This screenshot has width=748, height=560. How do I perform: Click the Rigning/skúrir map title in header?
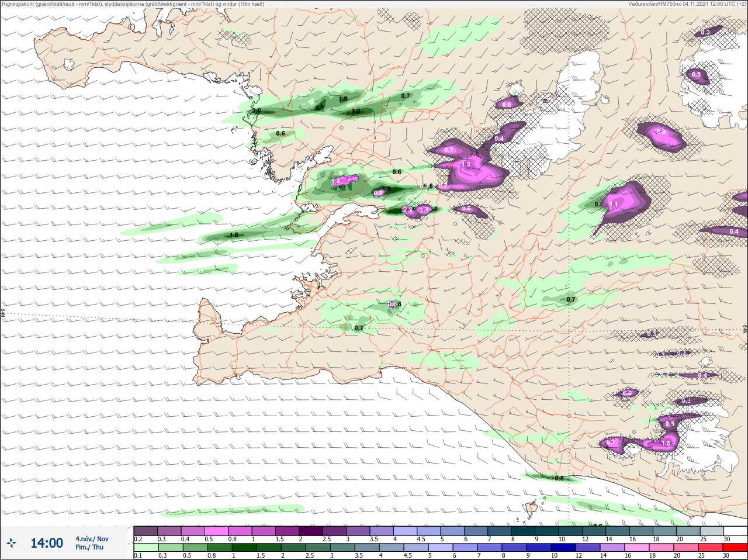(x=133, y=4)
